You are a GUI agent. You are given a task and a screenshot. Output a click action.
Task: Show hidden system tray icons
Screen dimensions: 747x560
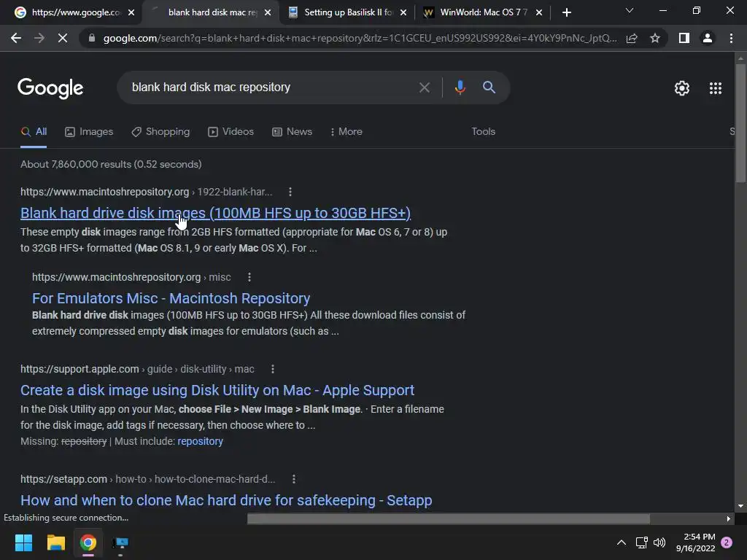point(622,542)
